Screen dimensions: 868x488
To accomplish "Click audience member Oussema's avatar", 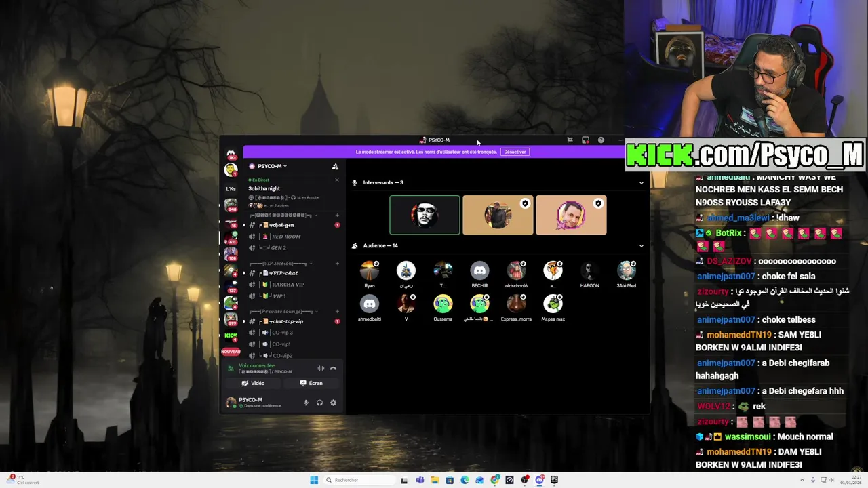I will 443,304.
